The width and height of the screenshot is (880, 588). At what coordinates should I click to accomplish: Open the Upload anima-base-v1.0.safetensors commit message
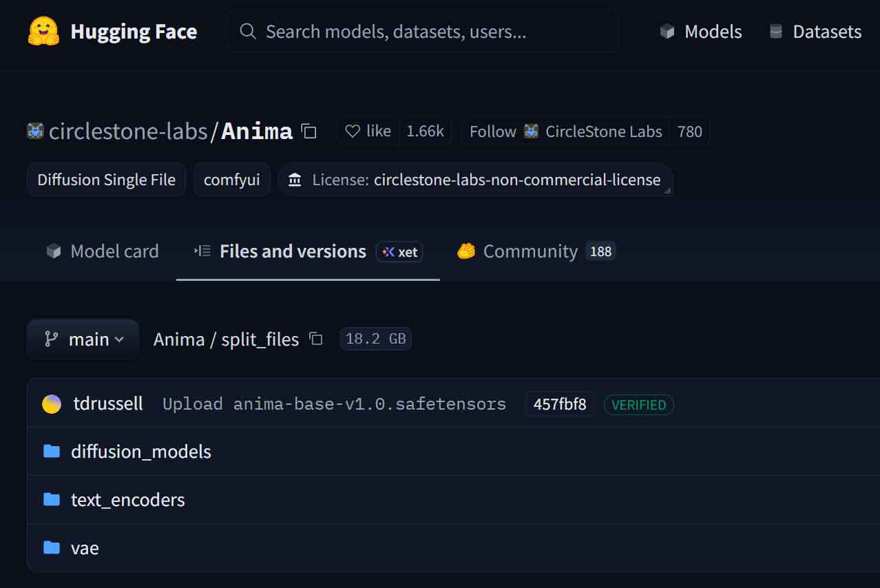point(334,404)
